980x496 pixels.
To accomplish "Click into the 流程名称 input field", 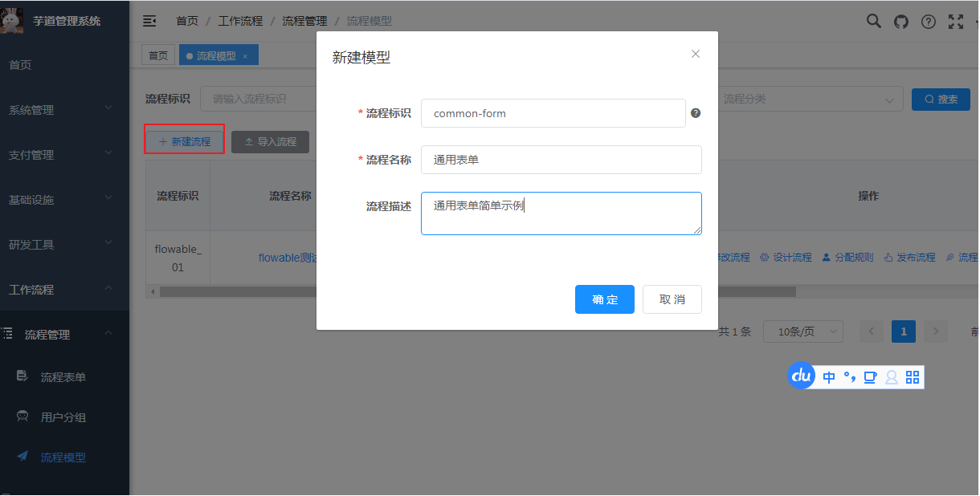I will (561, 160).
